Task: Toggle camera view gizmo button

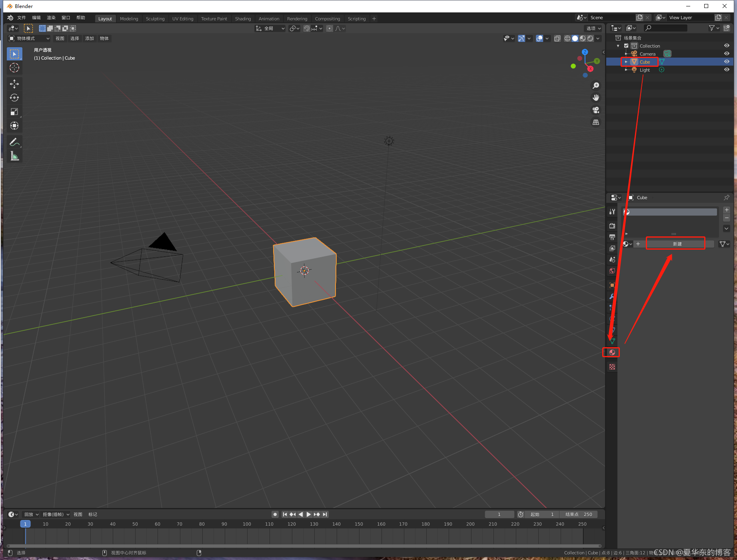Action: point(596,110)
